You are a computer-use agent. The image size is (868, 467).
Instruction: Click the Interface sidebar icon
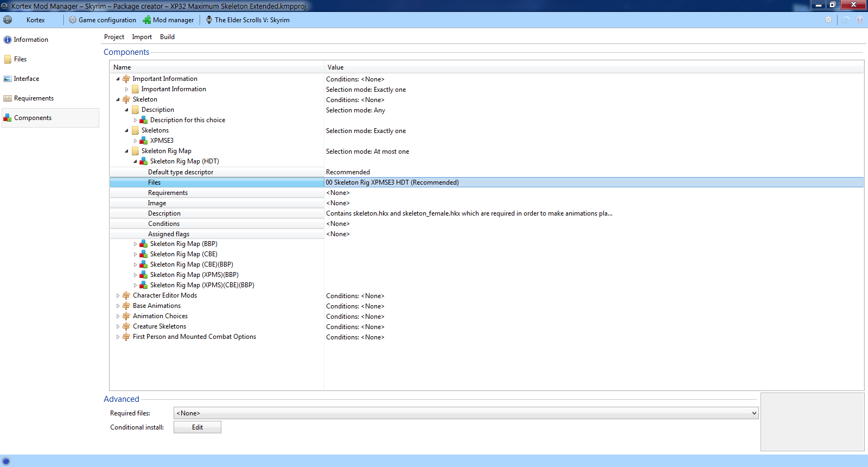pyautogui.click(x=8, y=79)
